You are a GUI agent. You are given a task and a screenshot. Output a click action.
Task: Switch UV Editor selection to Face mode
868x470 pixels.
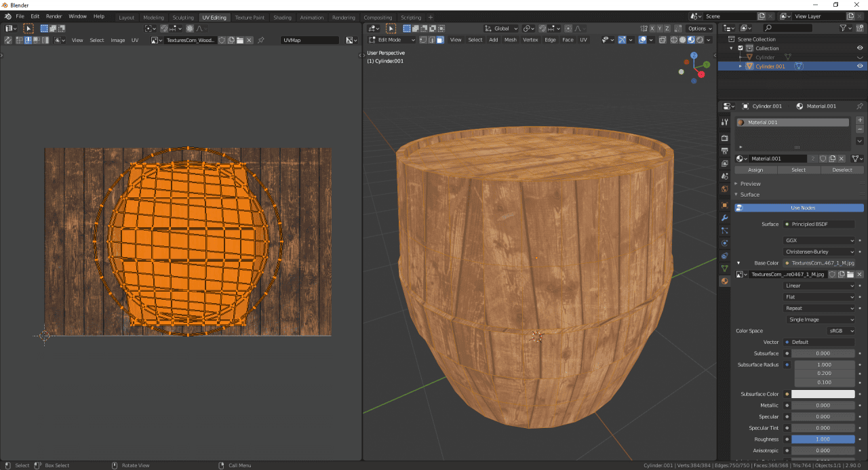(x=35, y=40)
